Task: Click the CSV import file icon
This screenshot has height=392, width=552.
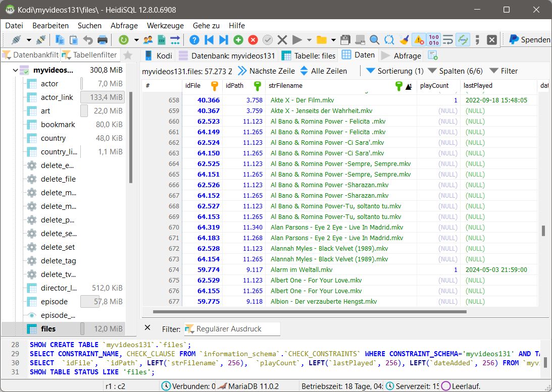Action: point(161,40)
